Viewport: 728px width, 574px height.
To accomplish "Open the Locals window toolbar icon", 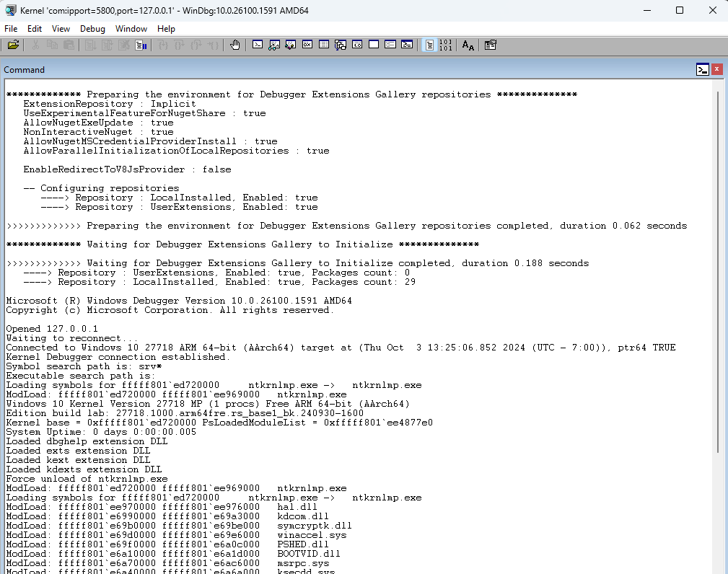I will click(x=291, y=45).
